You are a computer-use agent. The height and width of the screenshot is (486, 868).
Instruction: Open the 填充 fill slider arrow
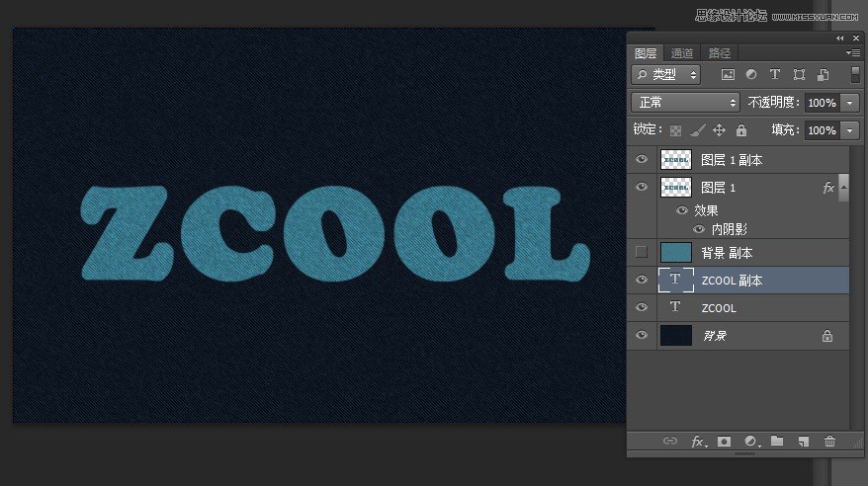850,130
